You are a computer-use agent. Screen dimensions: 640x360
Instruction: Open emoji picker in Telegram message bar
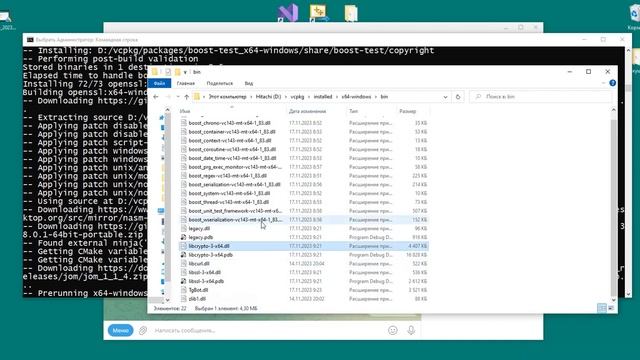click(393, 330)
